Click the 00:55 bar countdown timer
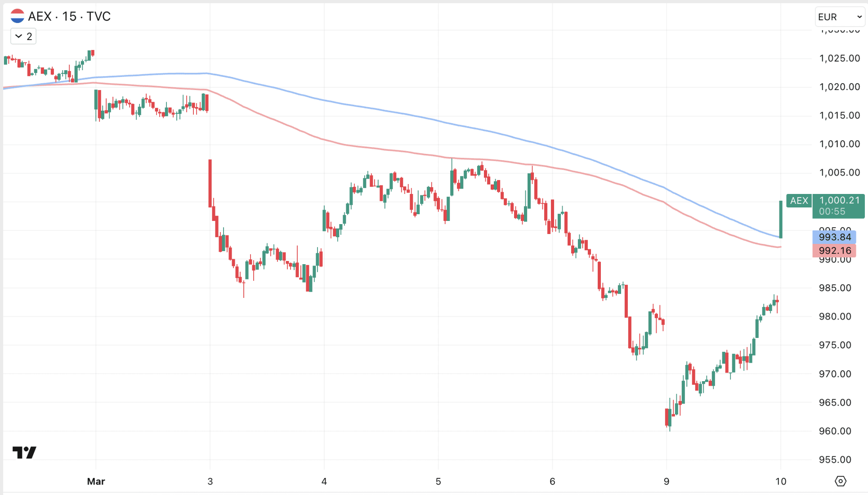Image resolution: width=868 pixels, height=495 pixels. [832, 211]
